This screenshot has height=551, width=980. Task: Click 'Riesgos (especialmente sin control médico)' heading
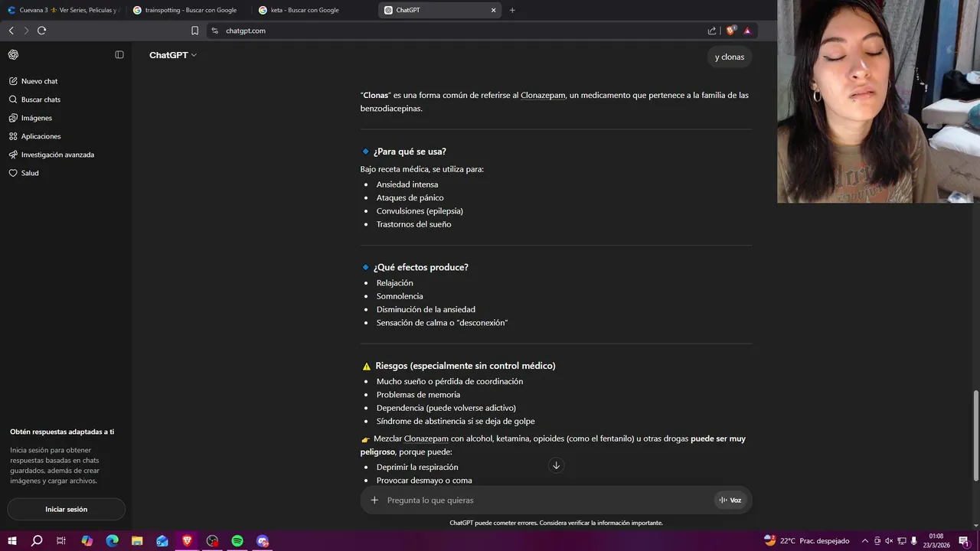[465, 366]
